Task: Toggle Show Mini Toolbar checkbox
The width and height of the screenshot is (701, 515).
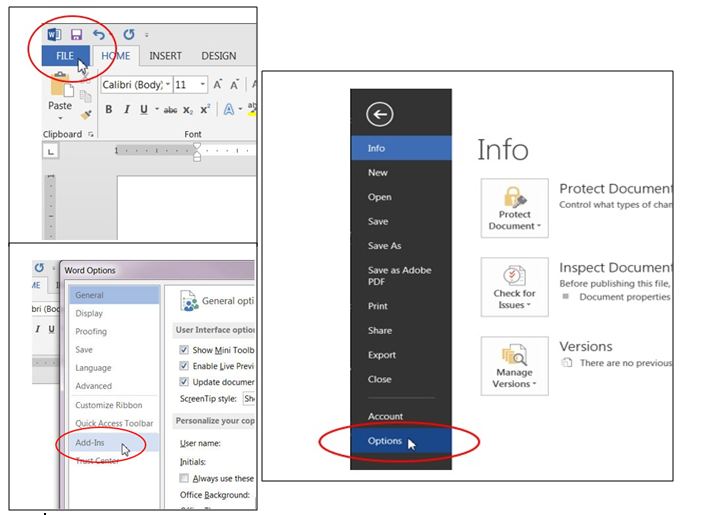Action: [184, 350]
